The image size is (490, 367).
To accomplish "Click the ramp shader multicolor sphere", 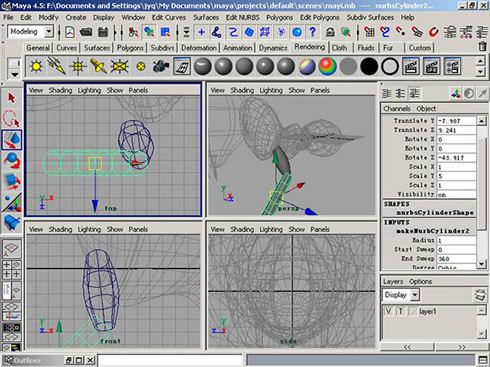I will point(328,66).
